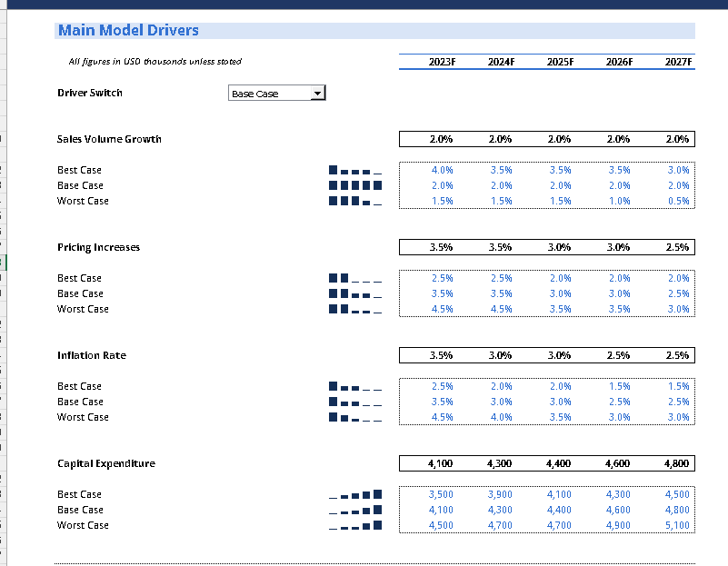Image resolution: width=728 pixels, height=566 pixels.
Task: Select Capital Expenditure Best Case 2023F value 3,500
Action: 441,494
